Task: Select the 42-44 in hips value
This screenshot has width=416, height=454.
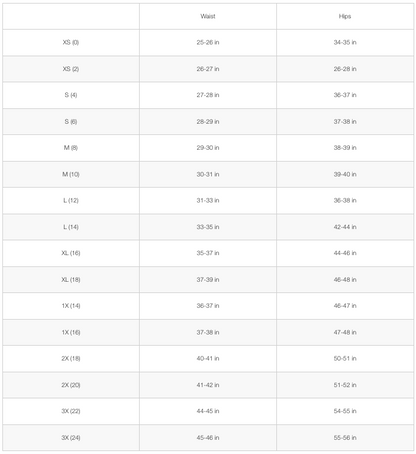Action: coord(345,227)
